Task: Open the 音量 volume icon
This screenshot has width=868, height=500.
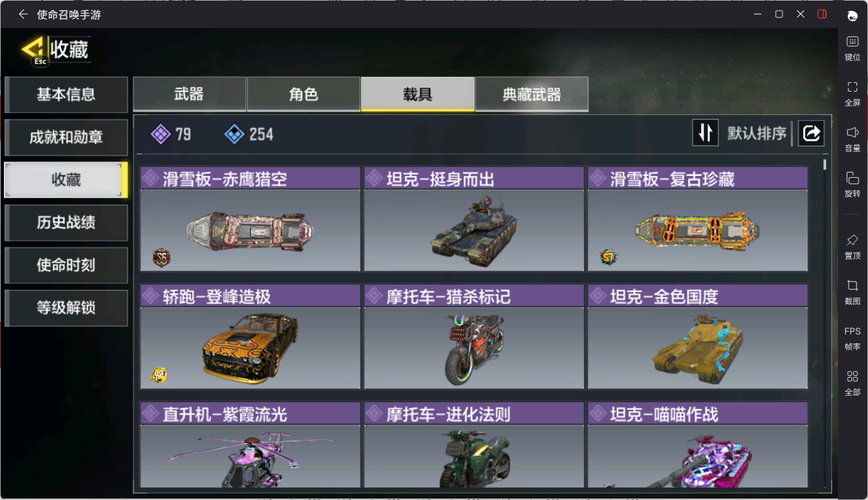Action: point(853,139)
